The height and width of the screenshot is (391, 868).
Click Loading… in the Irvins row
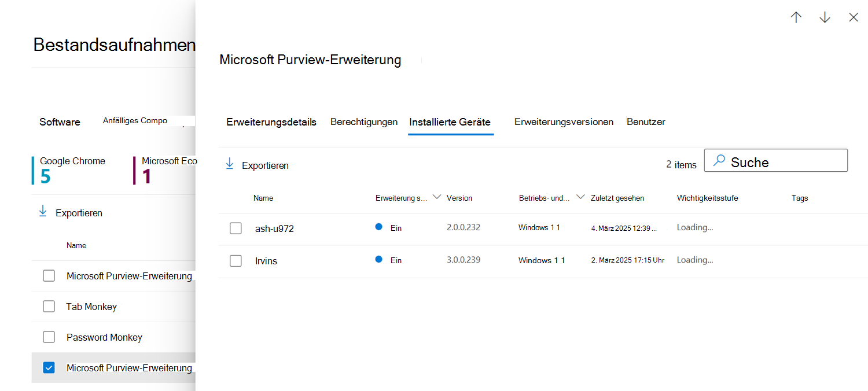pos(695,260)
